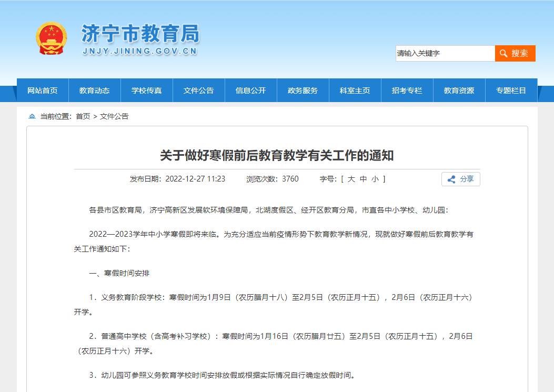Click the share icon next to 分享
The image size is (554, 392).
(x=450, y=179)
